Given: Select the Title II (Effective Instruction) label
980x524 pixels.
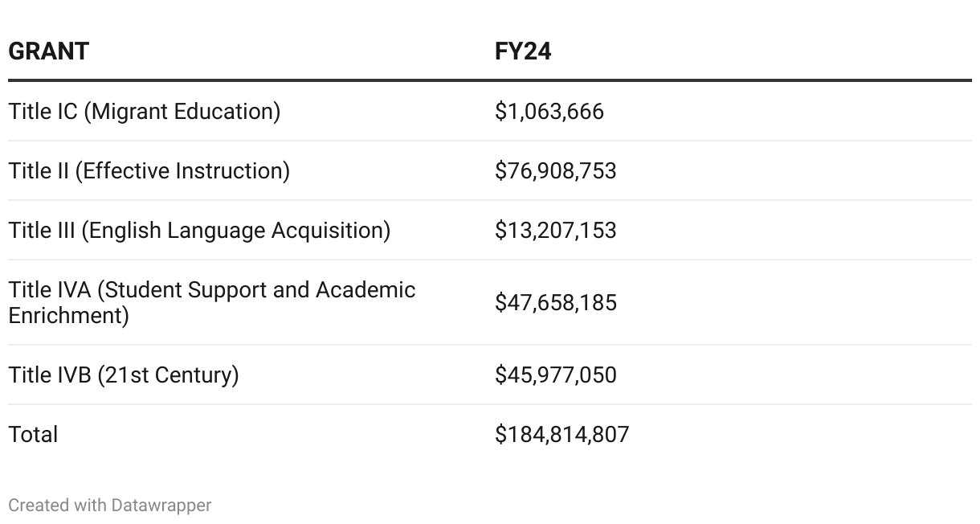Looking at the screenshot, I should [149, 170].
